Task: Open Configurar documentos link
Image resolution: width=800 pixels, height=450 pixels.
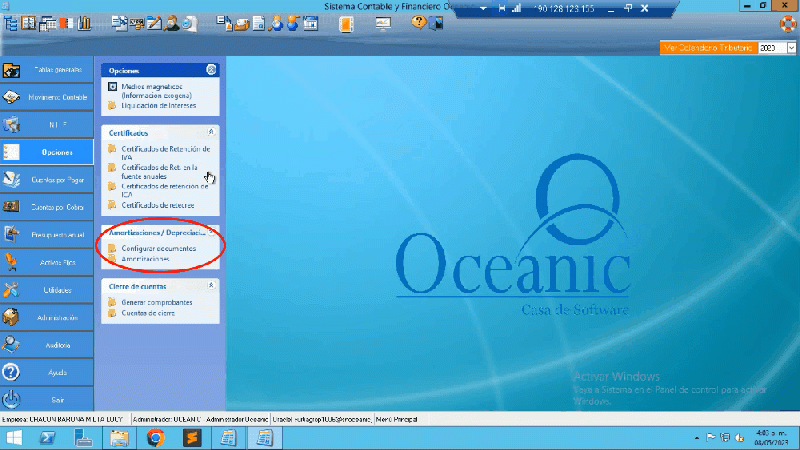Action: coord(158,248)
